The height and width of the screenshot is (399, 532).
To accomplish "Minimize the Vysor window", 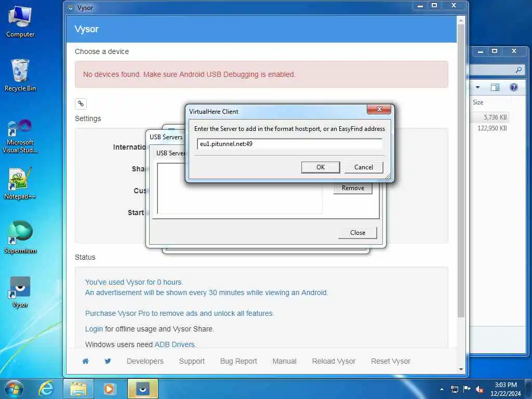I will [420, 6].
